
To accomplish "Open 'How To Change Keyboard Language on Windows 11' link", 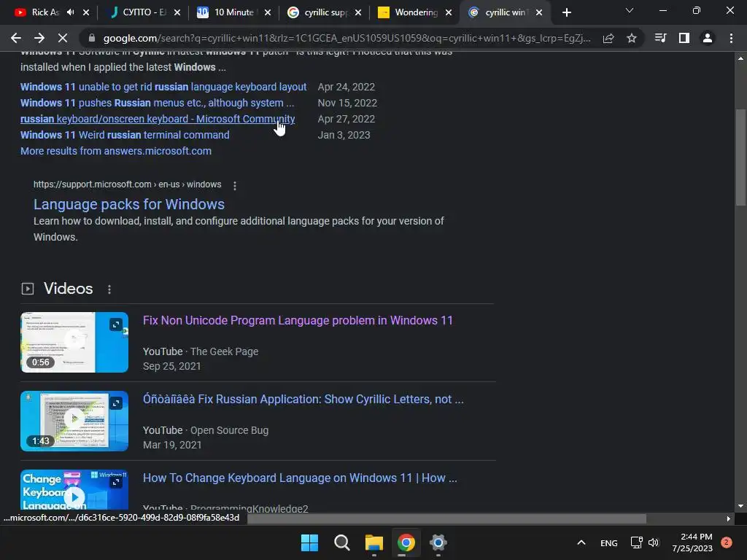I will pyautogui.click(x=300, y=478).
